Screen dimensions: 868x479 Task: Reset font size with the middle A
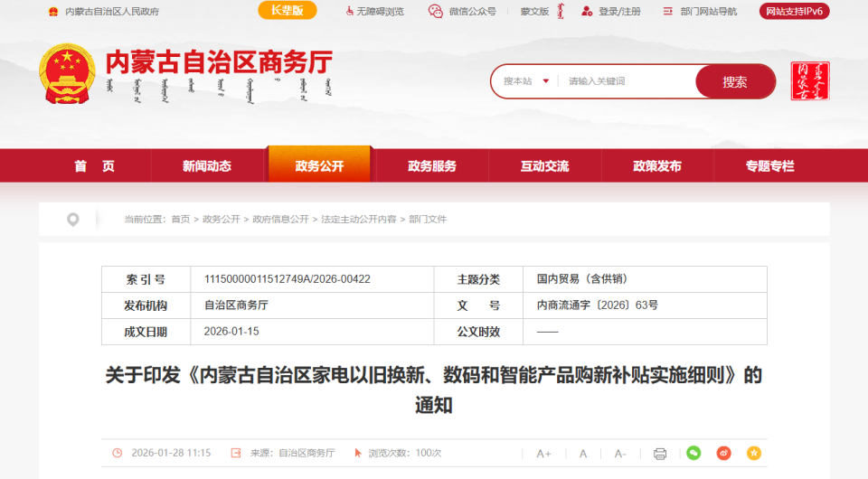[583, 454]
